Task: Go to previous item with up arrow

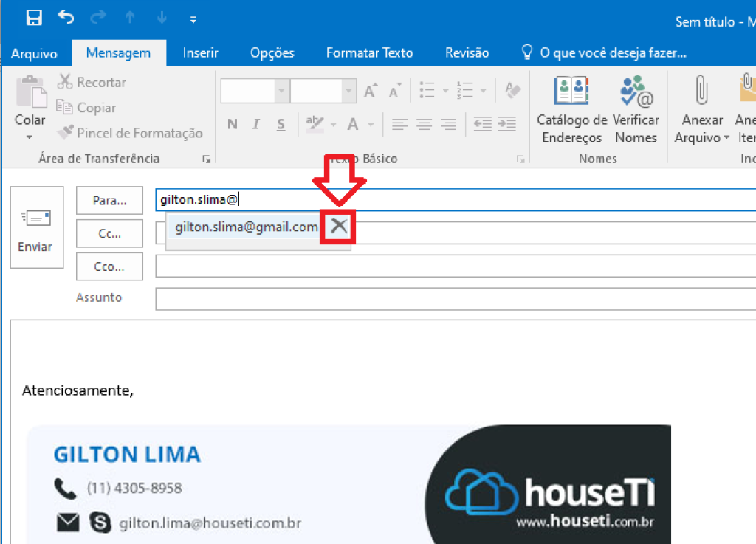Action: [x=130, y=18]
